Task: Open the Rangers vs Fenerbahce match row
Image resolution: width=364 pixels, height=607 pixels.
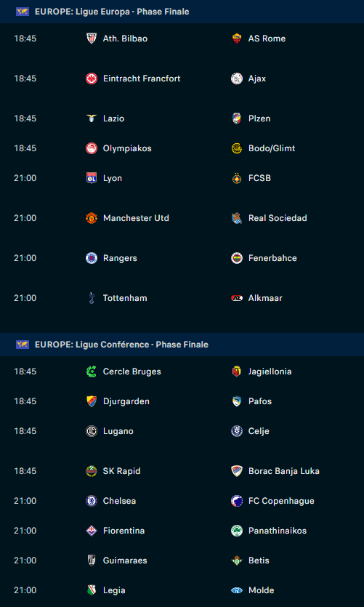Action: click(182, 258)
